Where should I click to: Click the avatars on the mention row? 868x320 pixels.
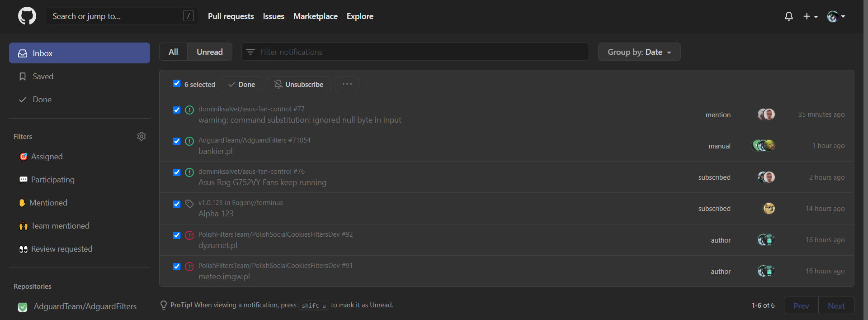pyautogui.click(x=766, y=115)
